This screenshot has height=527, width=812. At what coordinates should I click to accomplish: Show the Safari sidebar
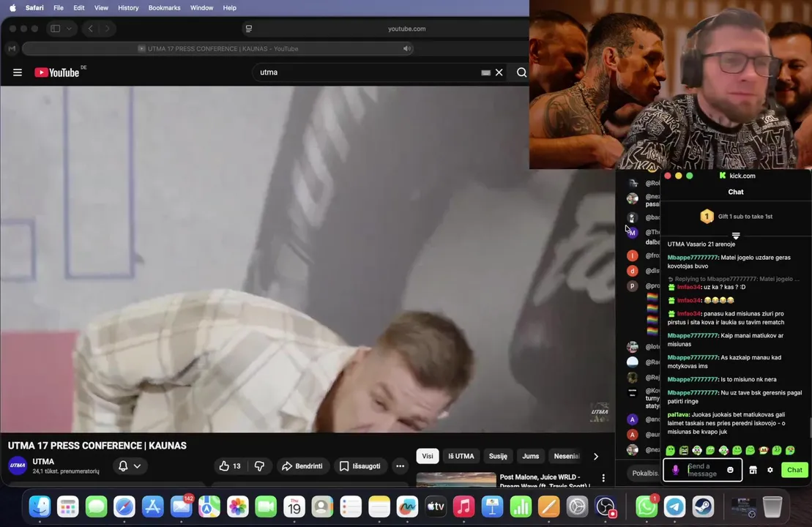56,29
